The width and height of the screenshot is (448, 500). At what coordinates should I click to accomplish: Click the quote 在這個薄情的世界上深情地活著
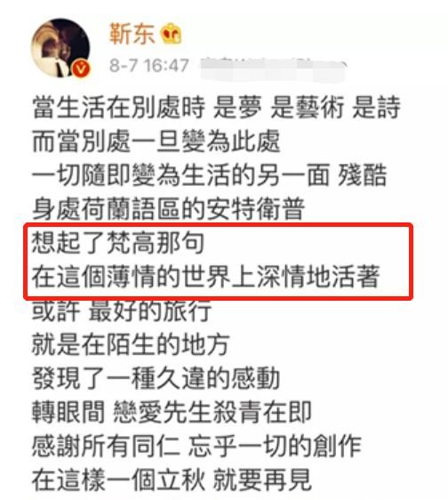[x=206, y=277]
